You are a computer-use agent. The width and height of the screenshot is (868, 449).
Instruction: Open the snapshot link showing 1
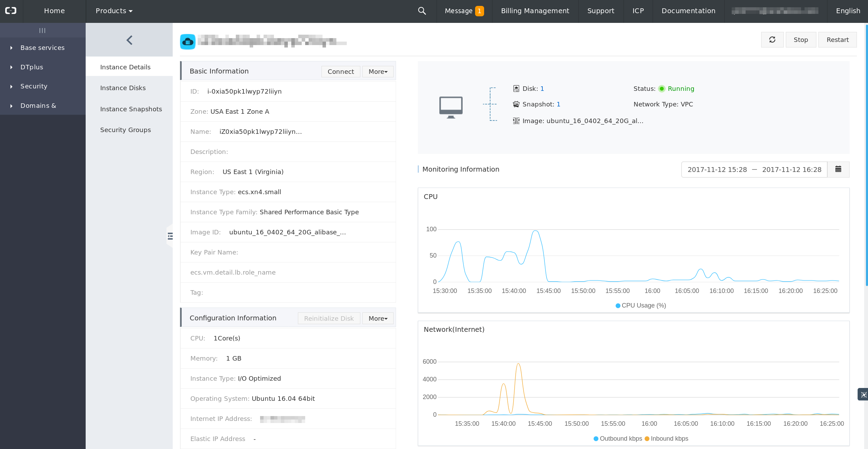[558, 104]
